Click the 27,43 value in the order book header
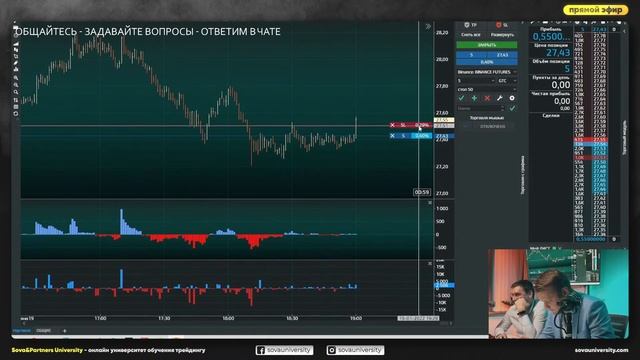The image size is (640, 360). click(x=599, y=29)
